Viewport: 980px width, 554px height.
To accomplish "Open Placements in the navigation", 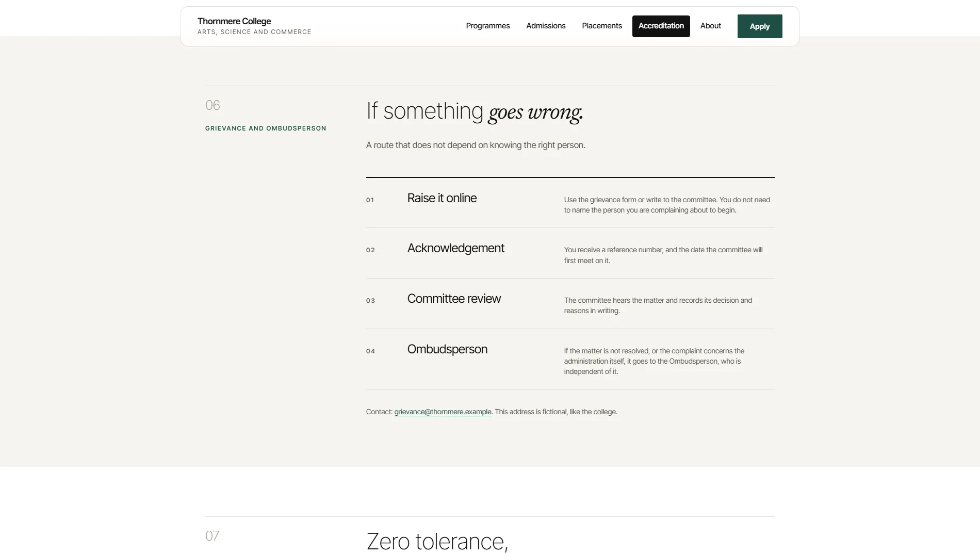I will pos(602,26).
